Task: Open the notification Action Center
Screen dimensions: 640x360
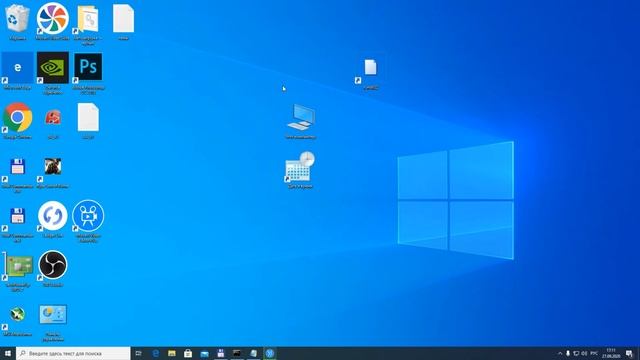Action: (x=629, y=353)
